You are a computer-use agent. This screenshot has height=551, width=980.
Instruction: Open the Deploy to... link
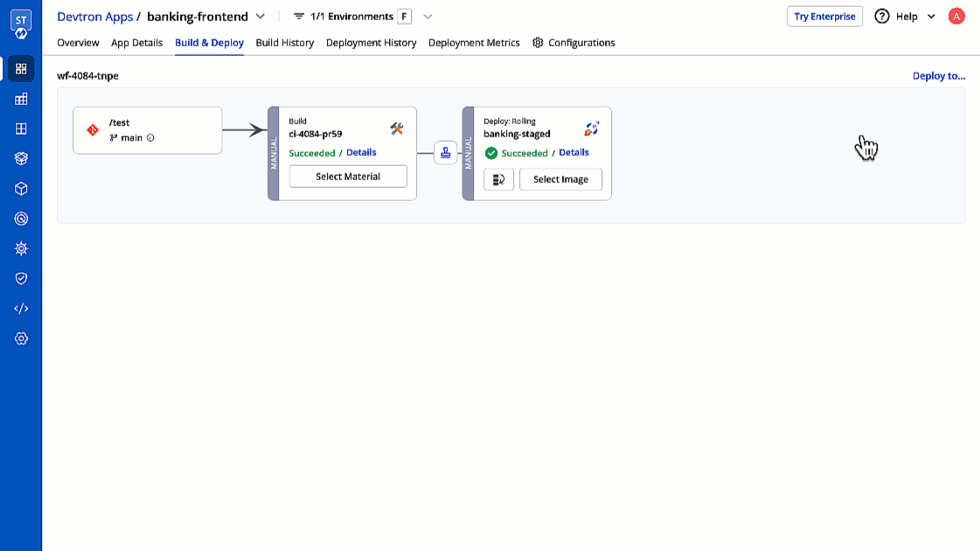pyautogui.click(x=938, y=76)
